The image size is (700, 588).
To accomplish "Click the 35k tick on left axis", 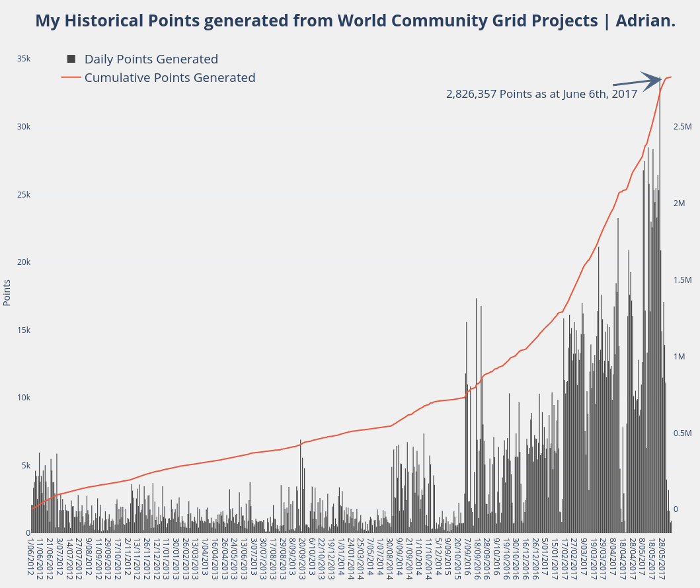I will coord(23,59).
